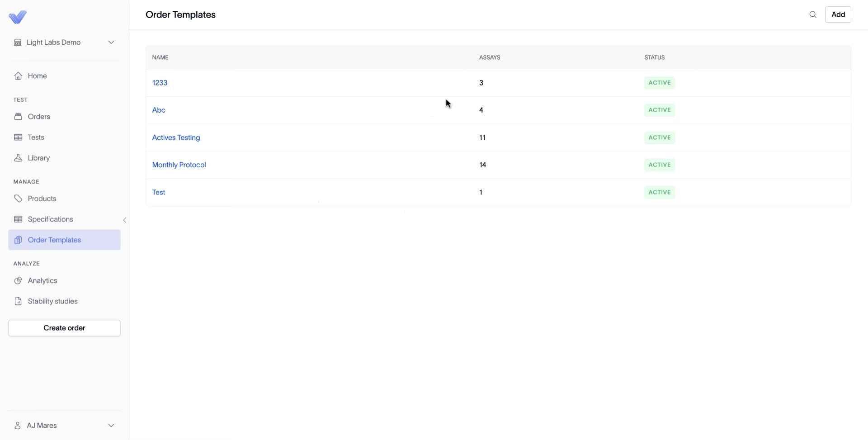Click the ACTIVE badge for Monthly Protocol
Screen dimensions: 868x440
[x=660, y=165]
